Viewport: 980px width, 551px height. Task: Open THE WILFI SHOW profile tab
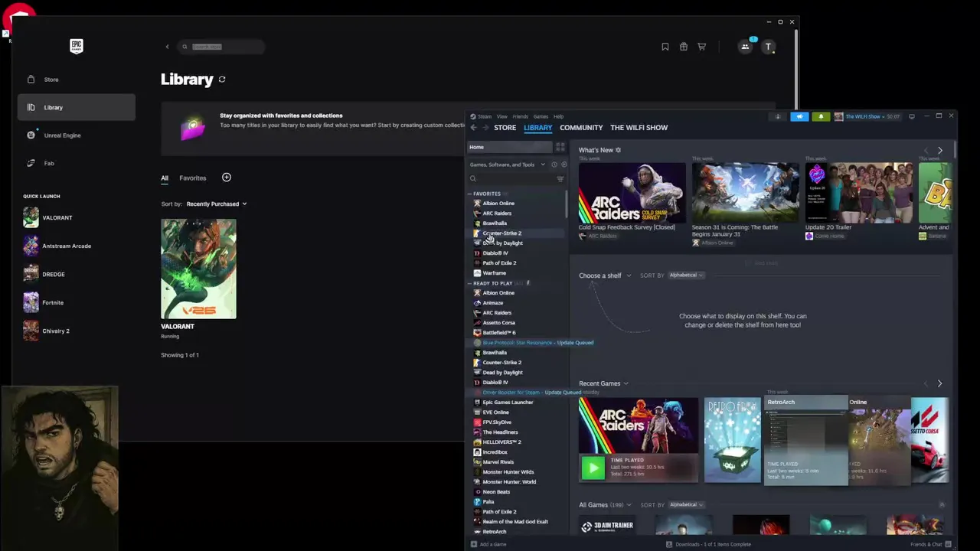click(x=639, y=128)
